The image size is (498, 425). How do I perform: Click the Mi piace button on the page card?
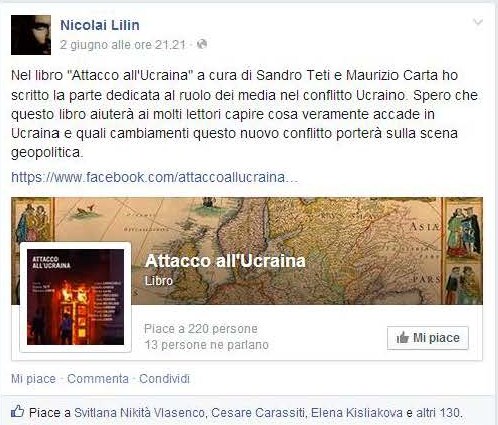428,338
